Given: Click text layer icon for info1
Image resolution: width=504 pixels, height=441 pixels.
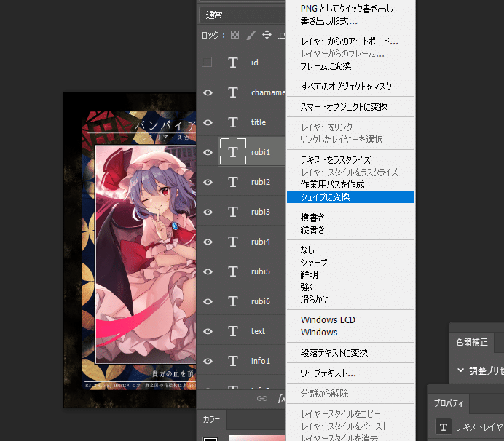Looking at the screenshot, I should [233, 361].
